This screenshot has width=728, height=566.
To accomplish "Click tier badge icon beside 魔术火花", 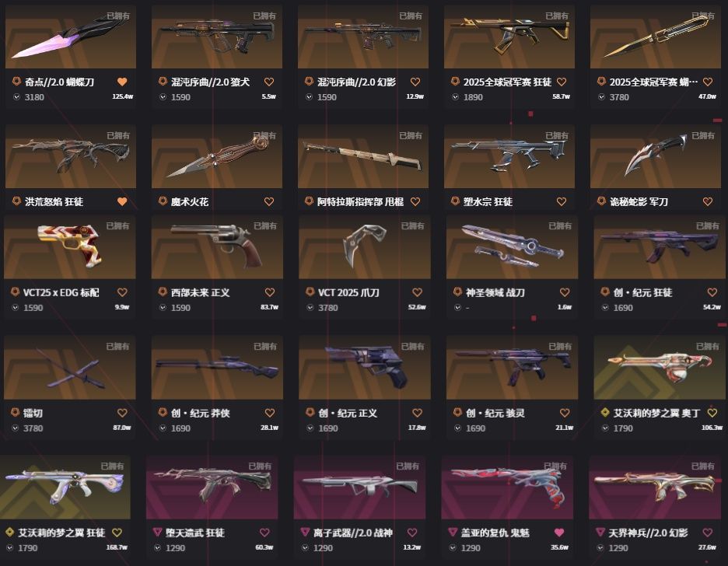I will click(163, 201).
